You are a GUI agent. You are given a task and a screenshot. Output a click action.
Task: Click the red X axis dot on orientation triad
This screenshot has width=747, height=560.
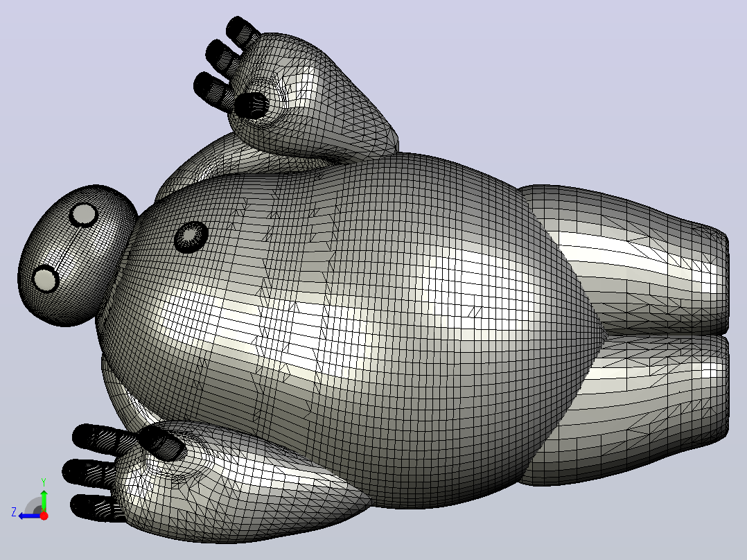[44, 516]
